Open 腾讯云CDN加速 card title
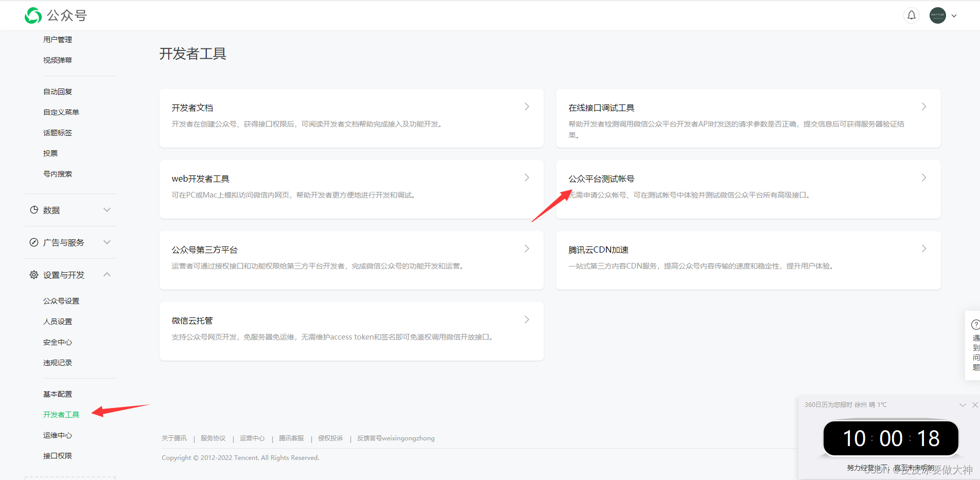This screenshot has height=480, width=980. click(598, 250)
